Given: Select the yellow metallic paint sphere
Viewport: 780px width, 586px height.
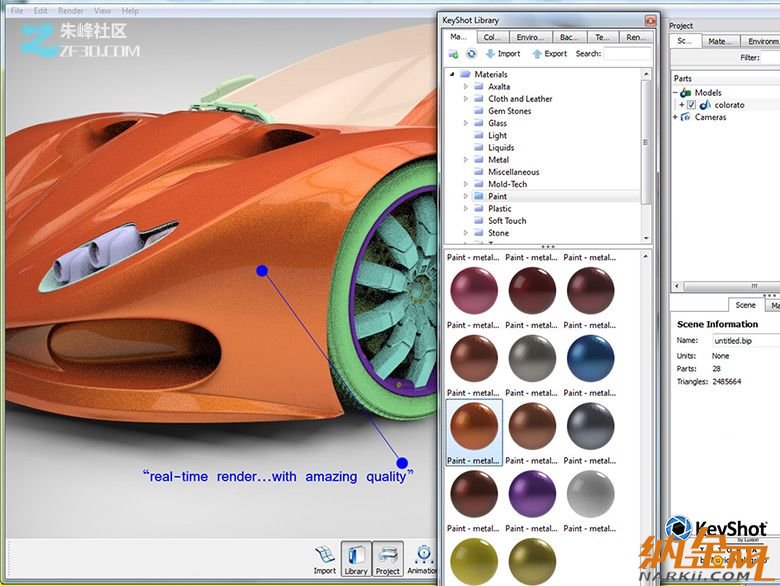Looking at the screenshot, I should click(474, 561).
